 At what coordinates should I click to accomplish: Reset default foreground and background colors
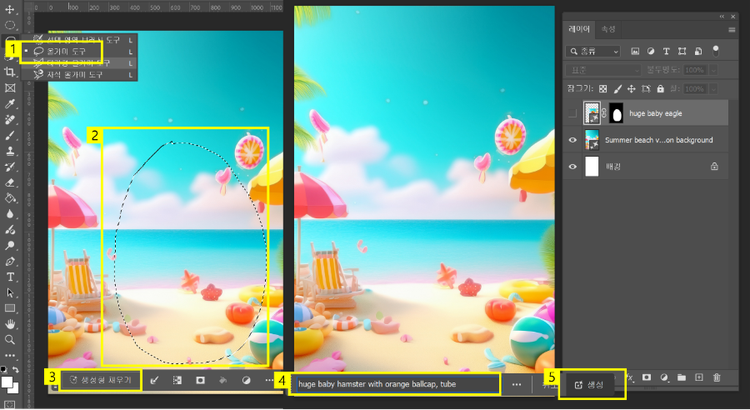coord(4,369)
